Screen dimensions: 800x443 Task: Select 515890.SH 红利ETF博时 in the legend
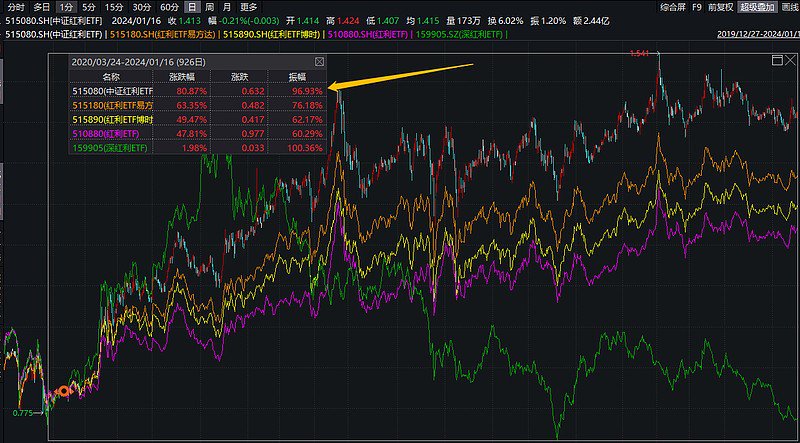(x=271, y=34)
